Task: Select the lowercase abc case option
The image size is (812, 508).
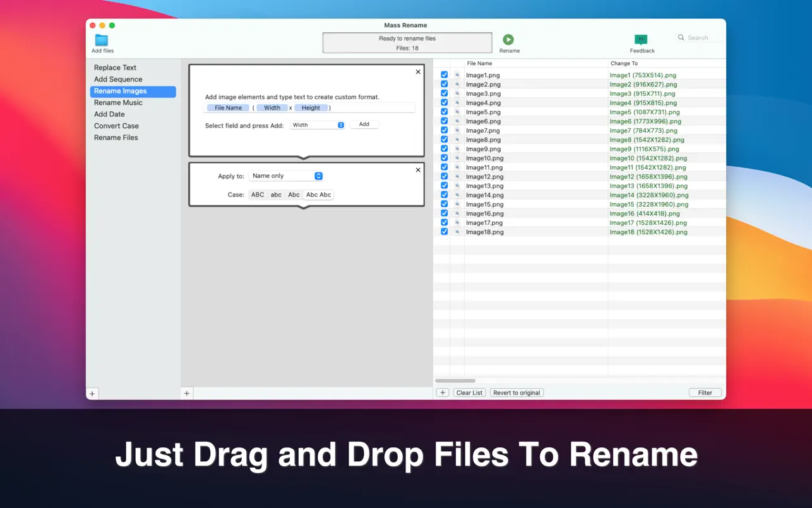Action: pos(275,195)
